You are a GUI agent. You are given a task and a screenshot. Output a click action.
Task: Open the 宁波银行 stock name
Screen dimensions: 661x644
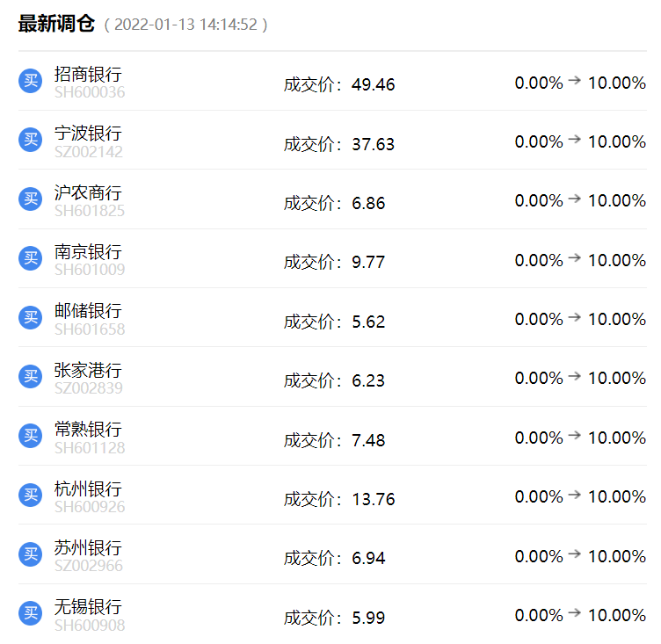pyautogui.click(x=88, y=134)
